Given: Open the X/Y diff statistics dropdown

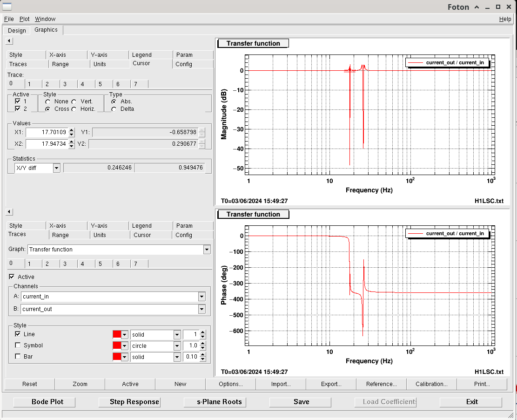Looking at the screenshot, I should pyautogui.click(x=56, y=168).
